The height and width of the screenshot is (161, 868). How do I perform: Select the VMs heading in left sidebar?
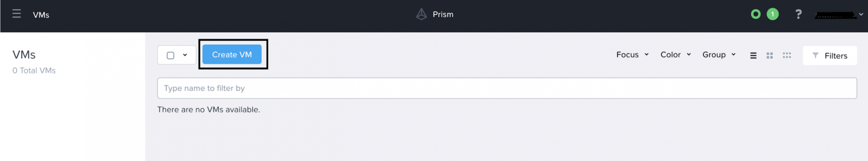tap(24, 55)
